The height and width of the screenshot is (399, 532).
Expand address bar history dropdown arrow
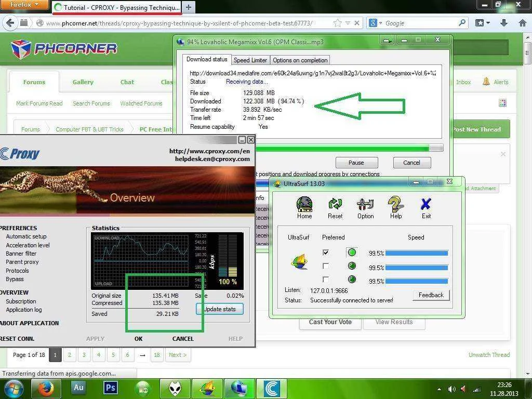(348, 23)
